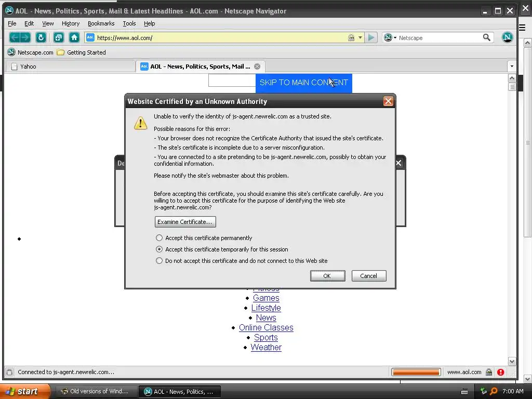Click the Forward arrow navigation button

coord(25,37)
